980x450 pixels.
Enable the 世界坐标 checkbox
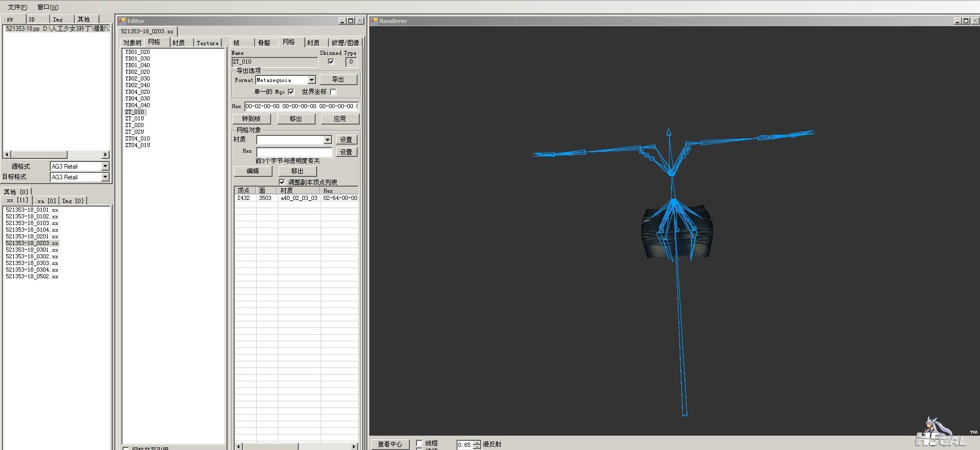(333, 92)
